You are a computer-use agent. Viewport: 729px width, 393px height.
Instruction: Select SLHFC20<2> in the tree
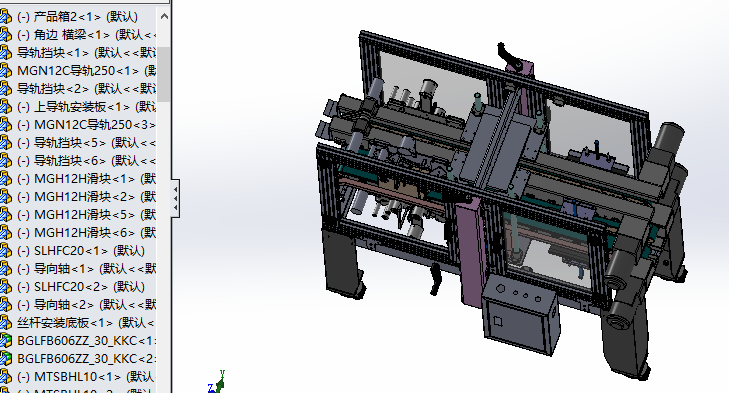[x=81, y=286]
